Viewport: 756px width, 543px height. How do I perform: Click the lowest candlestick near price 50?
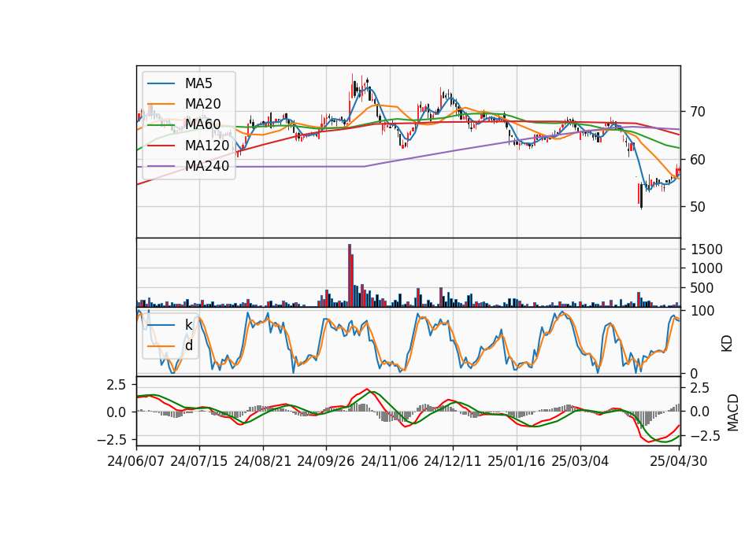(x=641, y=197)
